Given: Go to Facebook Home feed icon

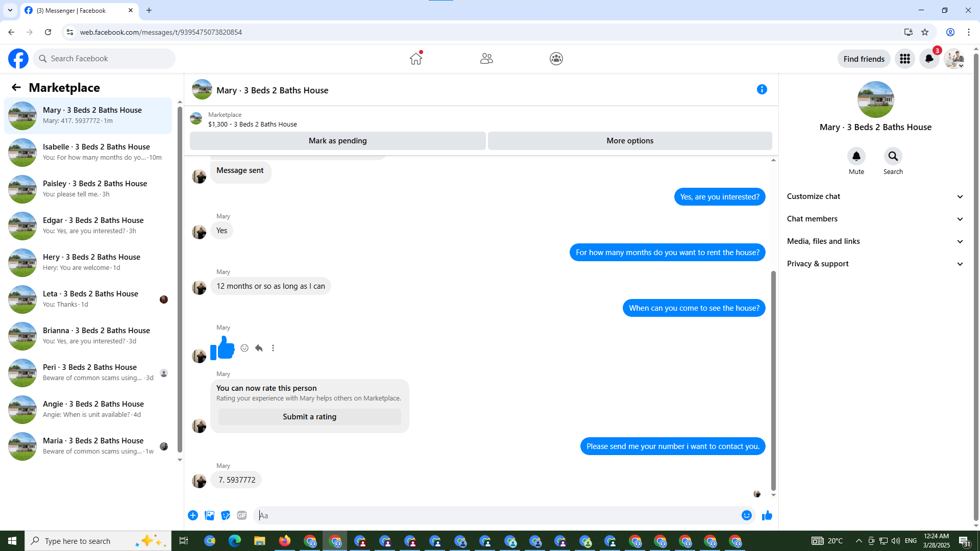Looking at the screenshot, I should tap(416, 59).
